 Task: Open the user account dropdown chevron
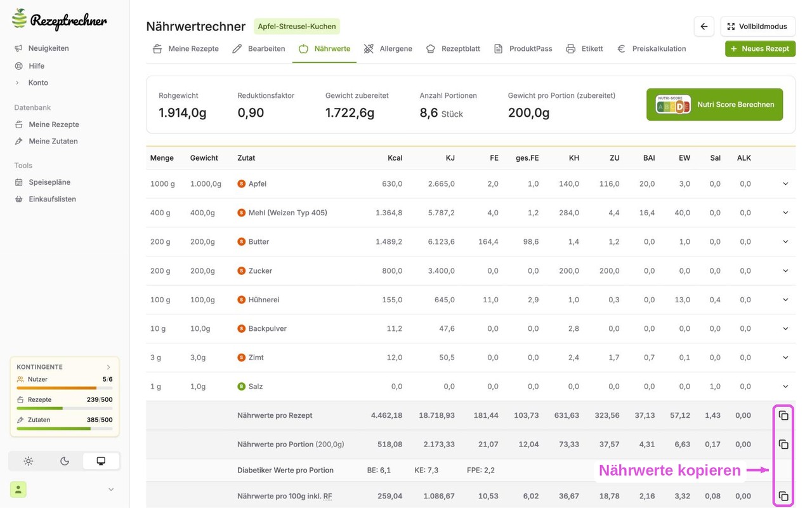[x=111, y=490]
